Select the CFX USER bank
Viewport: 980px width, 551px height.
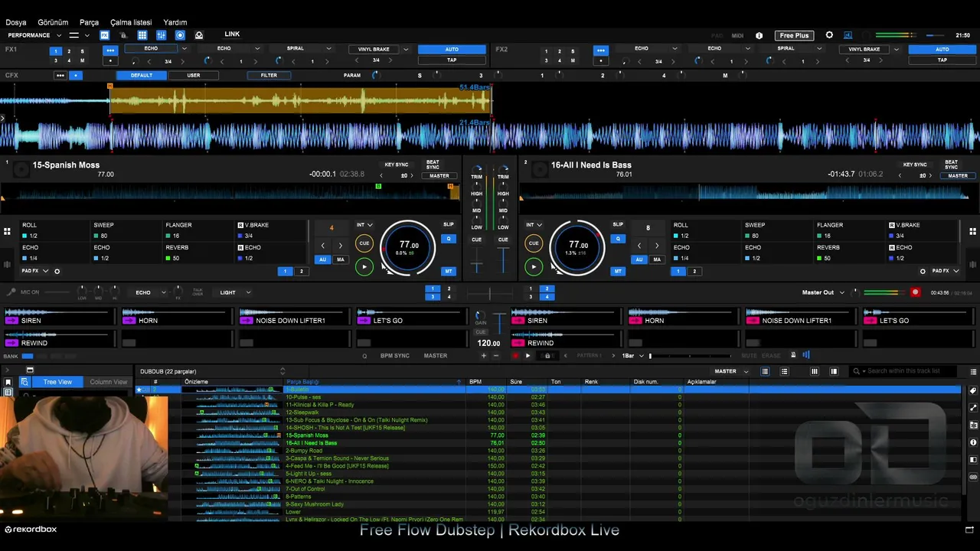coord(194,75)
